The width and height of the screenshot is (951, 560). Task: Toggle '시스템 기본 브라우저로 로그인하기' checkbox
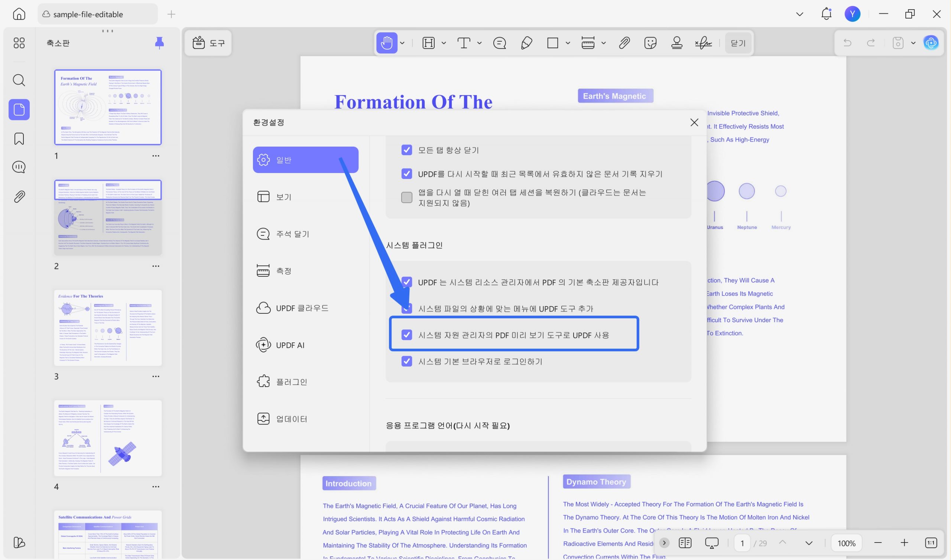pos(407,361)
